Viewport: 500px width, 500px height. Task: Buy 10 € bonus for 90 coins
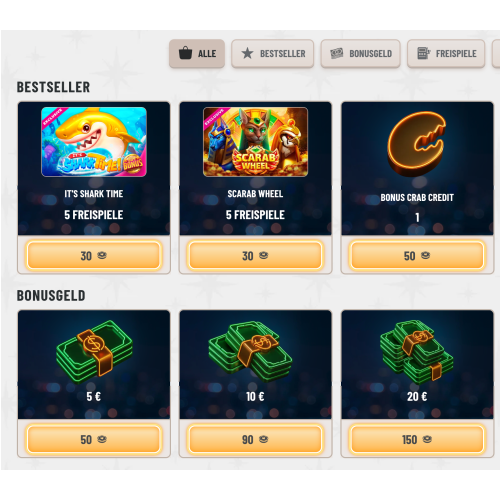click(255, 439)
